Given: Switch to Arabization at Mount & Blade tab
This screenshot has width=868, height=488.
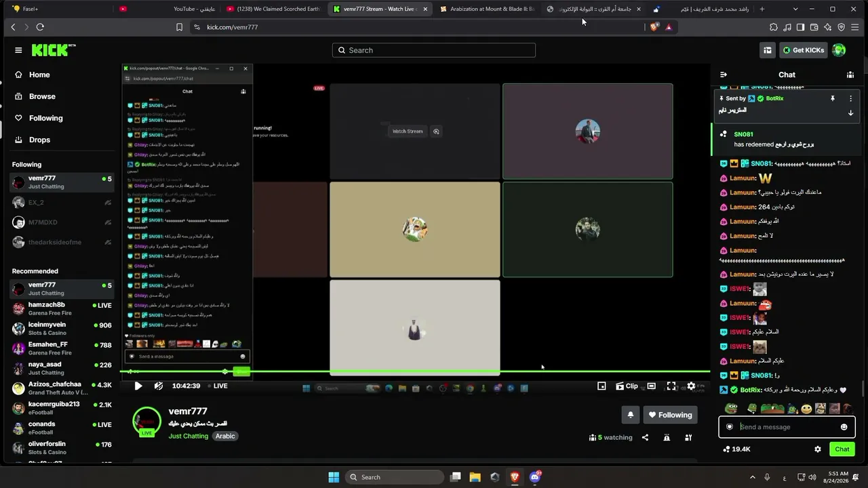Looking at the screenshot, I should click(487, 9).
